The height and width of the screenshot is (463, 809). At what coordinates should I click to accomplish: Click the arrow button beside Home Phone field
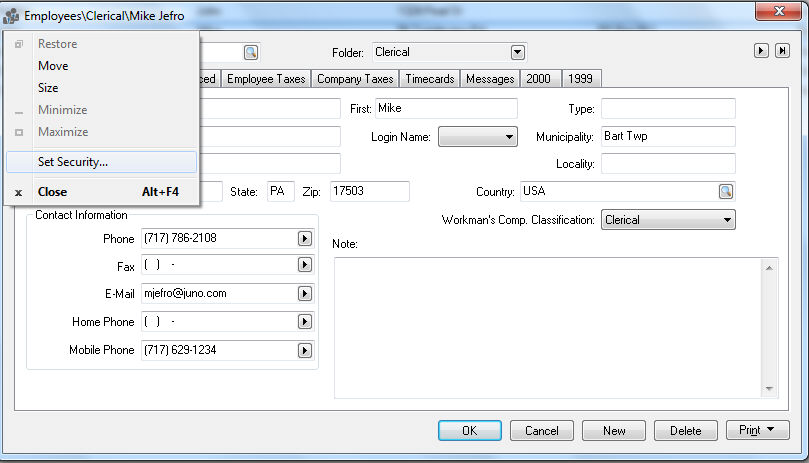tap(305, 322)
